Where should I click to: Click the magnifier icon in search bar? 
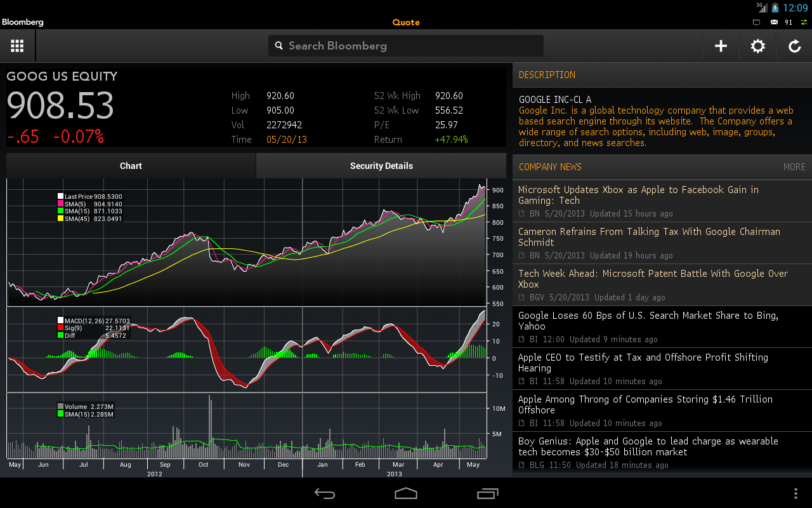278,46
